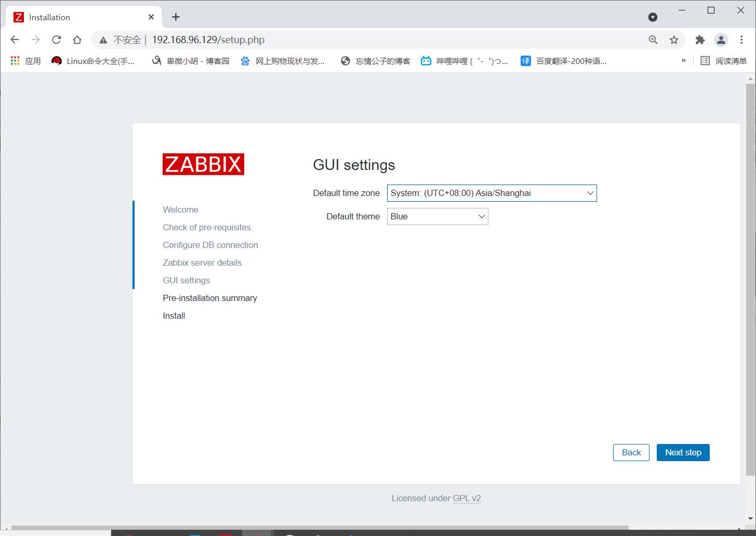The width and height of the screenshot is (756, 536).
Task: Open the user profile avatar icon
Action: pyautogui.click(x=721, y=40)
